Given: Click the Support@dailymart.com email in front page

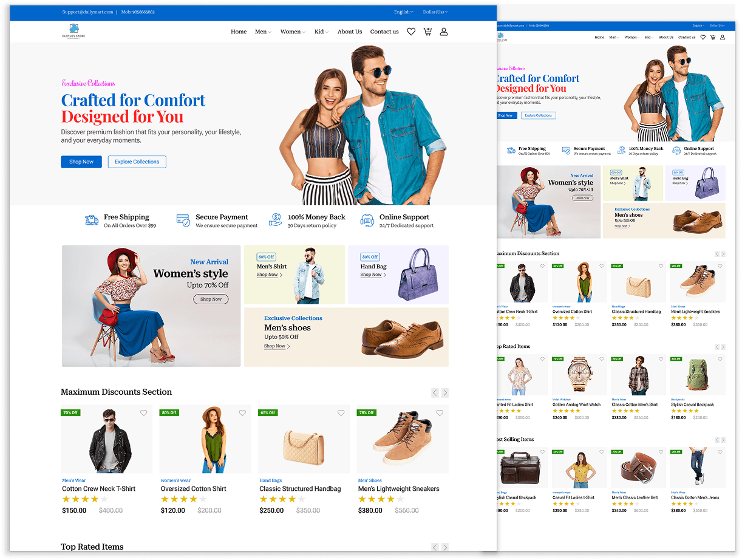Looking at the screenshot, I should pos(88,12).
